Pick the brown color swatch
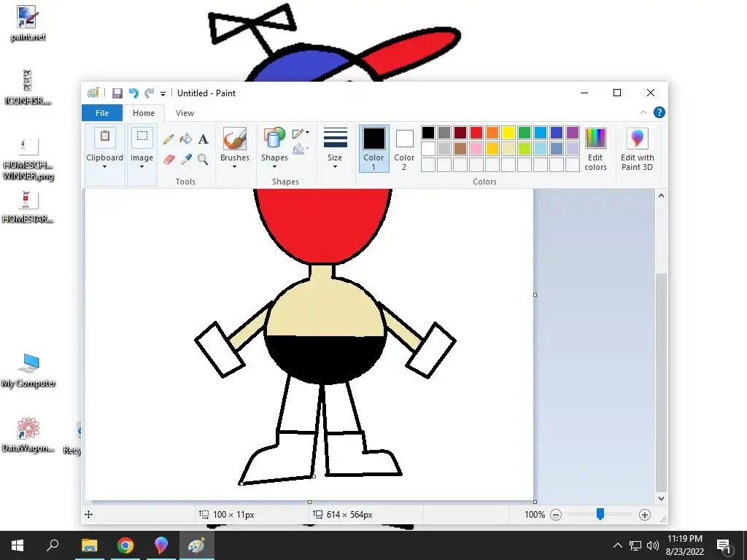The image size is (747, 560). (460, 149)
